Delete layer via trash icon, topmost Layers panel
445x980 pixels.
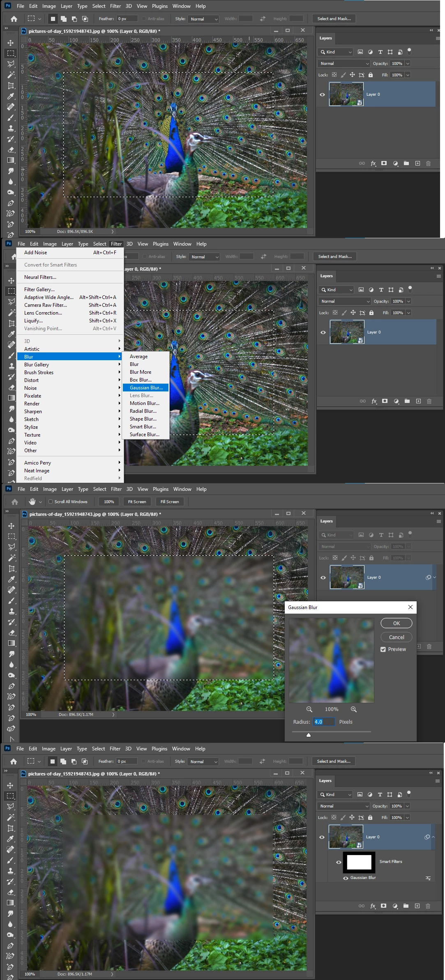[428, 163]
